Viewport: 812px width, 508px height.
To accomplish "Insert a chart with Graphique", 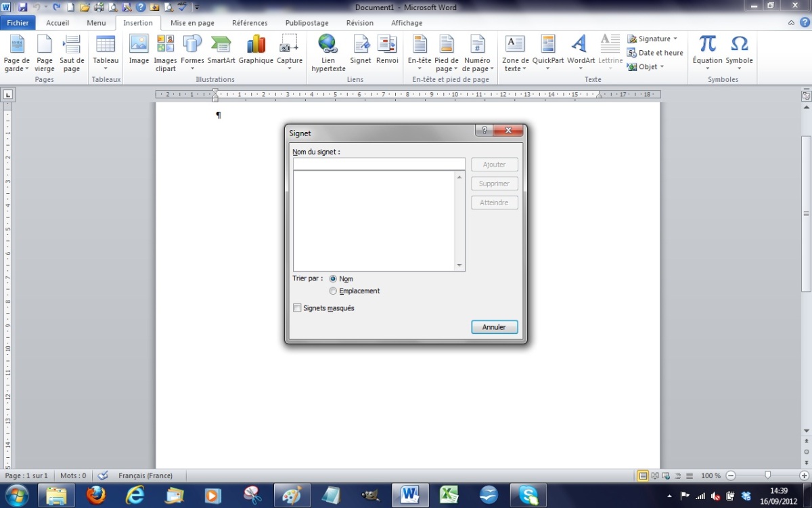I will (x=256, y=50).
